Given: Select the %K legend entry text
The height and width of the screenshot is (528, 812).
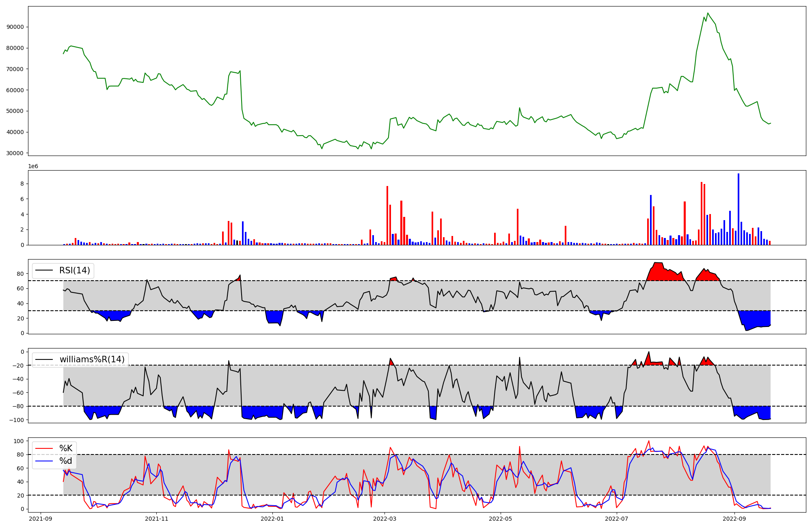Looking at the screenshot, I should click(66, 448).
